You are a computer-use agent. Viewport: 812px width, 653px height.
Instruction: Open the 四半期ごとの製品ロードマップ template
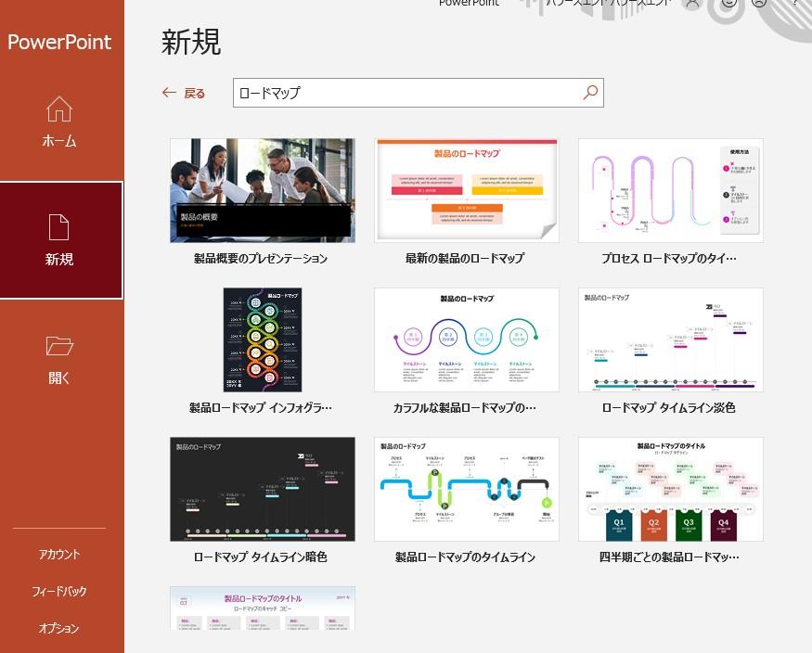pos(670,489)
